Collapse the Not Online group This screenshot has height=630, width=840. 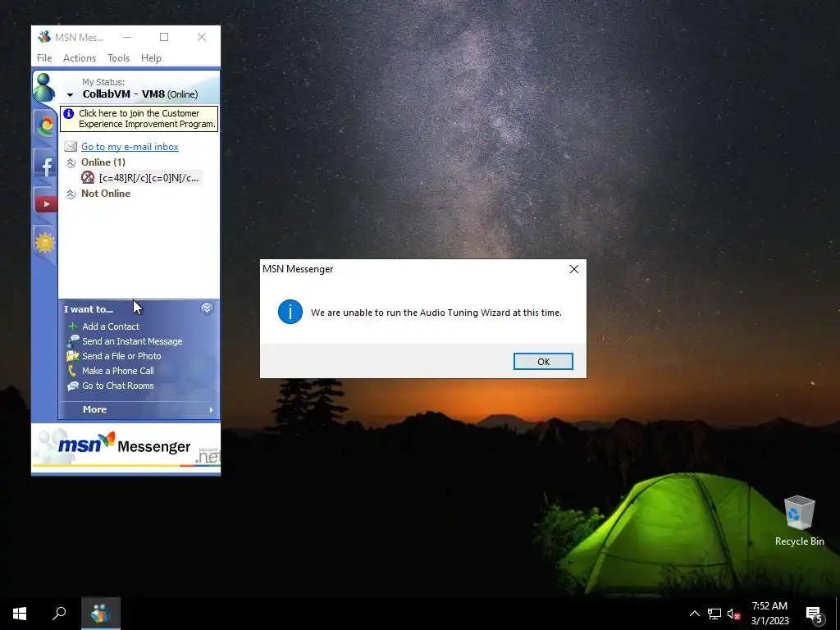[71, 194]
